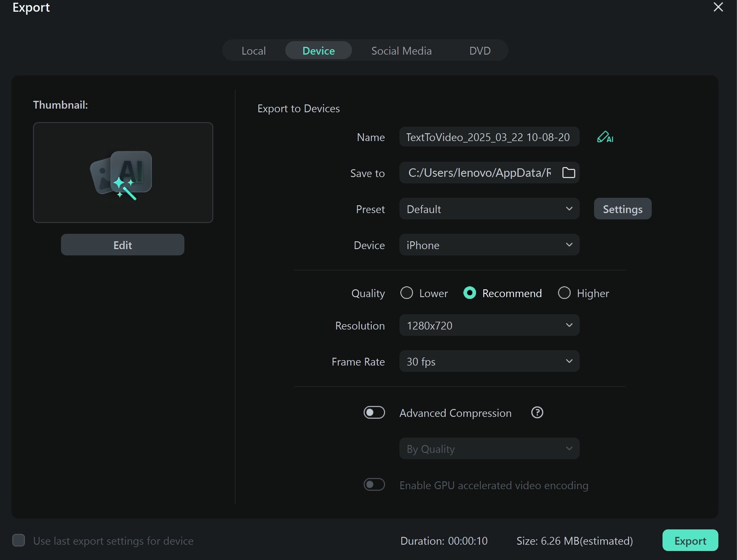
Task: Close the Export dialog
Action: pos(718,7)
